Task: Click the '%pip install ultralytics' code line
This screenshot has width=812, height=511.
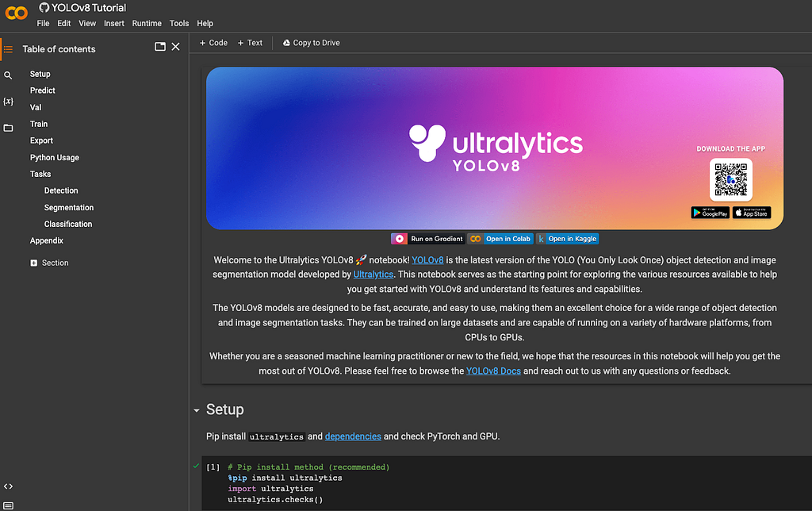Action: coord(285,478)
